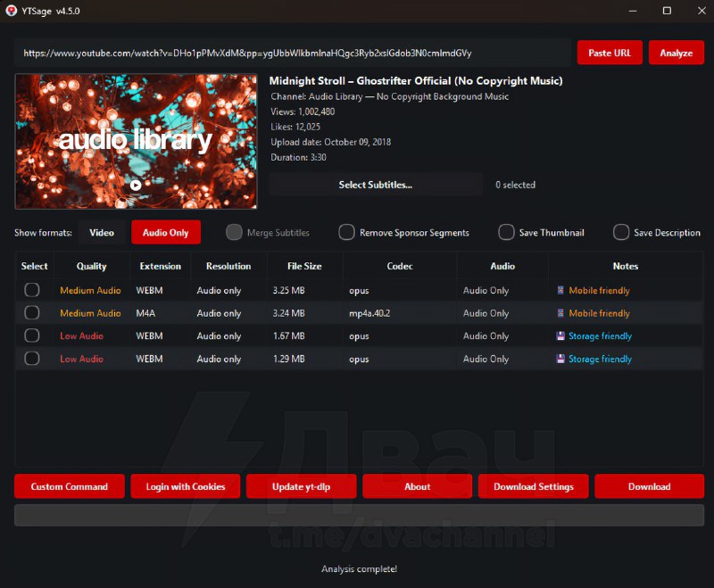Image resolution: width=714 pixels, height=588 pixels.
Task: Click the Views: 1,002,480 text
Action: pyautogui.click(x=303, y=112)
